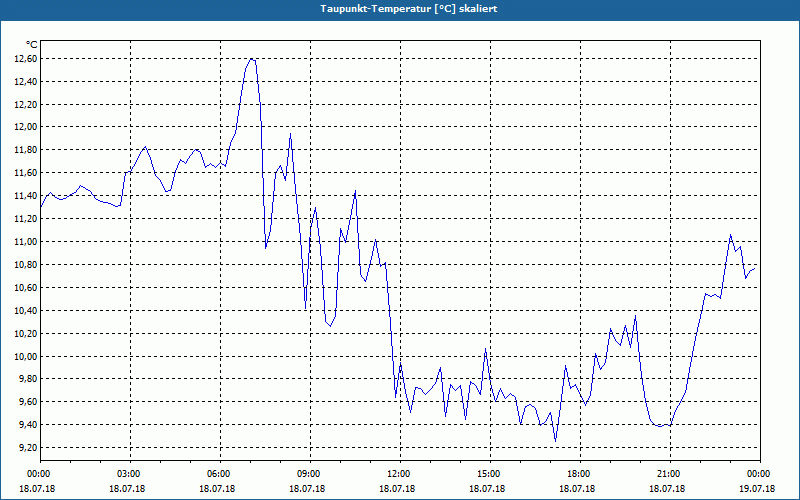Click the "18.07.18" date under 00:00
This screenshot has width=800, height=500.
37,489
